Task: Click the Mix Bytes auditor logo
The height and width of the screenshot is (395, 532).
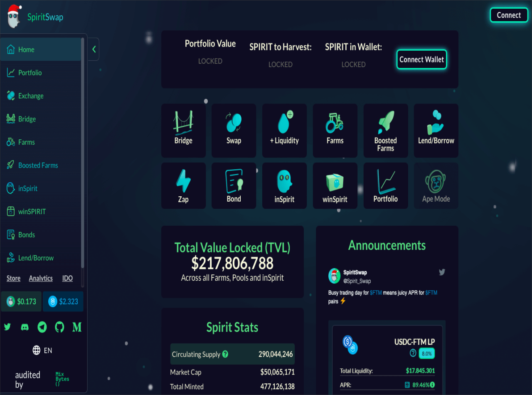Action: tap(62, 379)
